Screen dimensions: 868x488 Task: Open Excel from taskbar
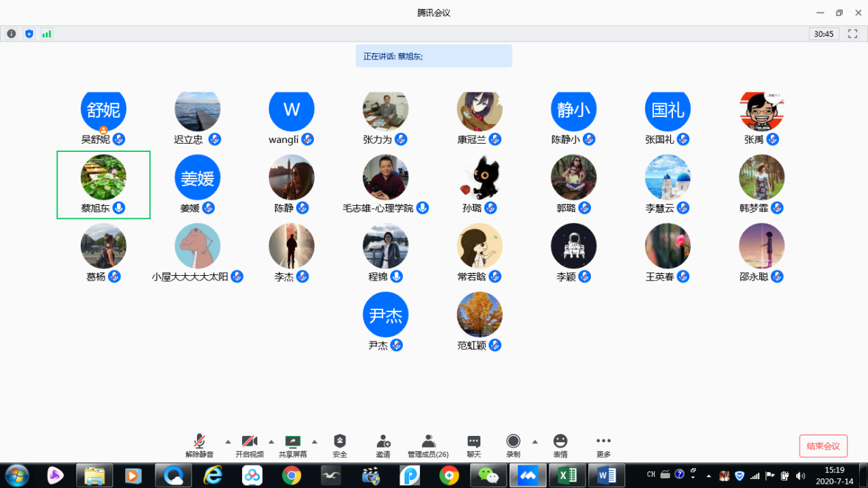(567, 475)
